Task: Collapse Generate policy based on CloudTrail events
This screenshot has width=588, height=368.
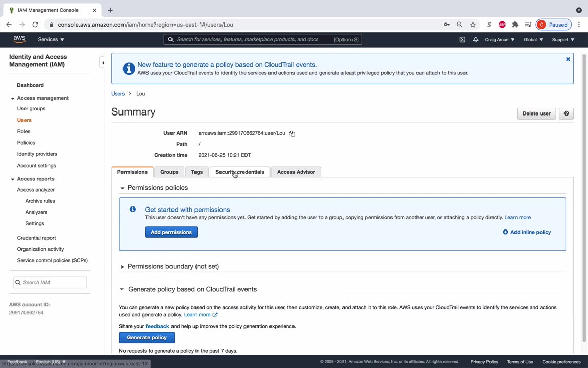Action: [122, 289]
